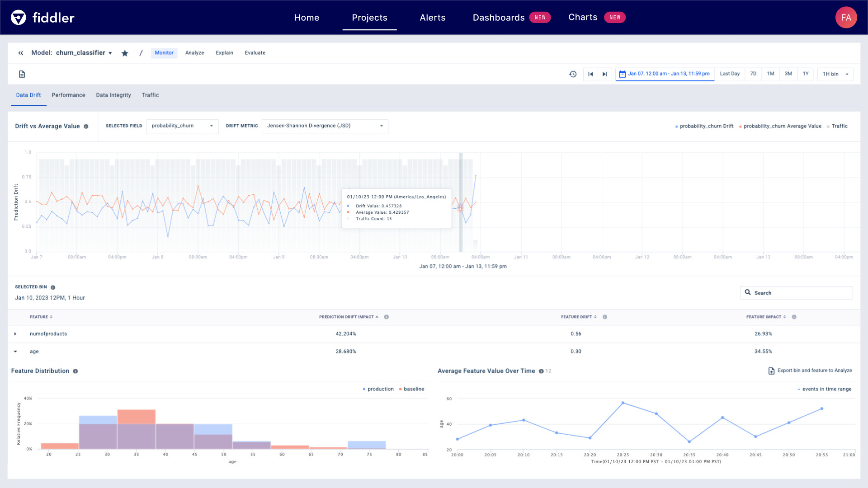This screenshot has height=488, width=868.
Task: Click the document/report icon below model header
Action: (22, 74)
